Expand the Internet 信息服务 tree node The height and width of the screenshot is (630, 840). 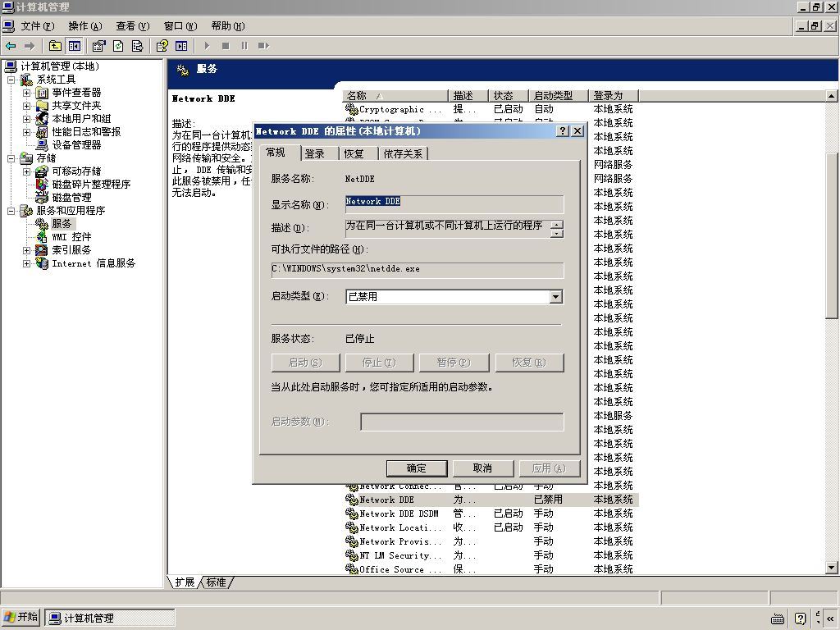click(27, 263)
